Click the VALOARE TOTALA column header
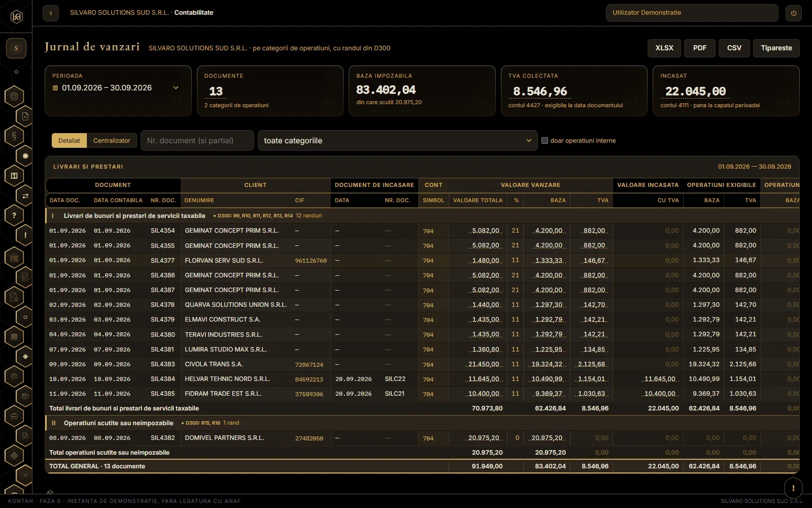The height and width of the screenshot is (508, 812). pos(478,201)
